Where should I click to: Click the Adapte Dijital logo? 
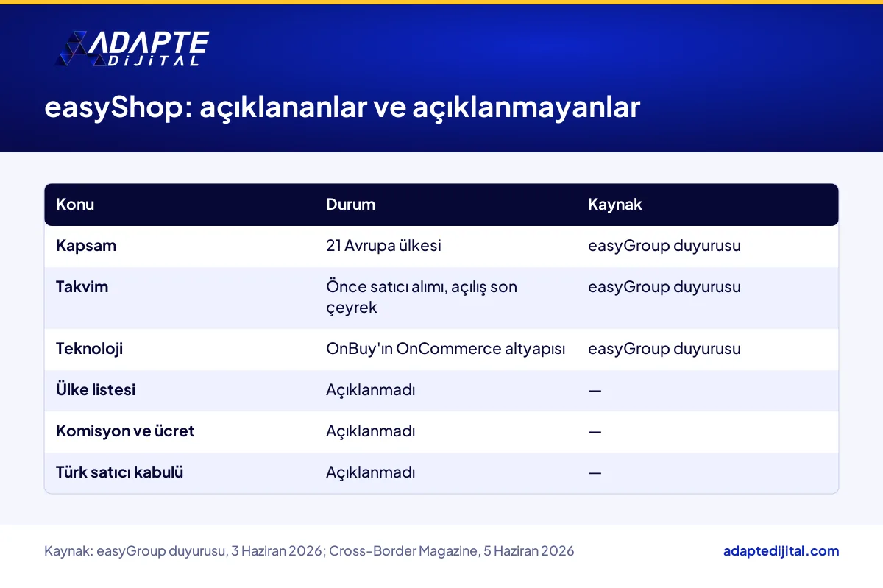(132, 49)
